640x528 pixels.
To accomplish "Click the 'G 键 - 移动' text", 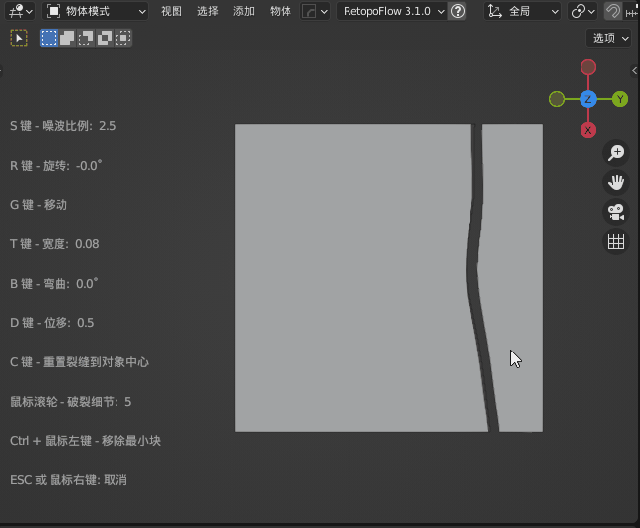I will click(x=38, y=205).
